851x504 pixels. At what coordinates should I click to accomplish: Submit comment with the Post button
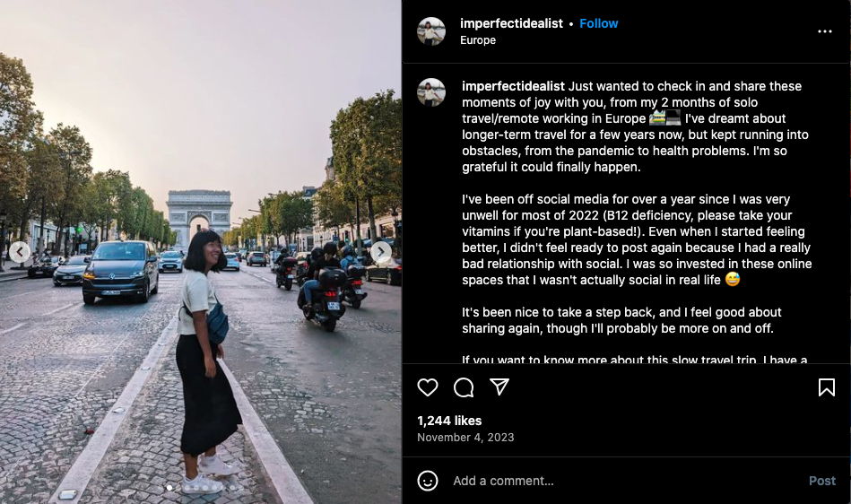click(x=822, y=481)
